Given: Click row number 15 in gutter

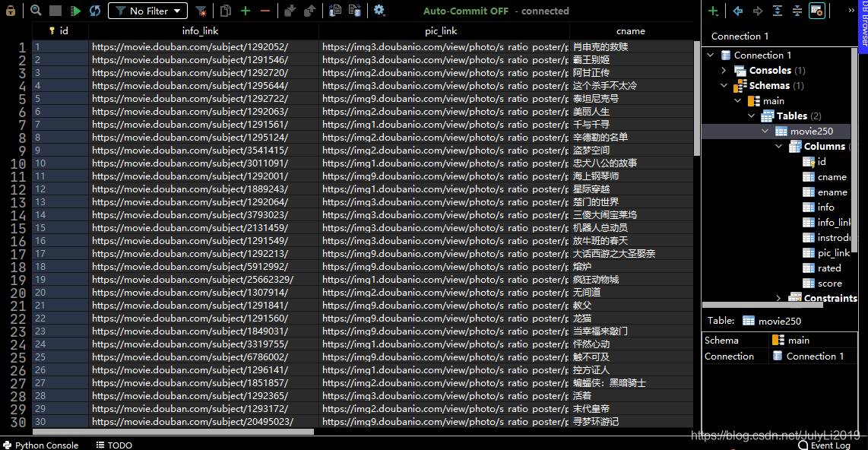Looking at the screenshot, I should [x=17, y=228].
